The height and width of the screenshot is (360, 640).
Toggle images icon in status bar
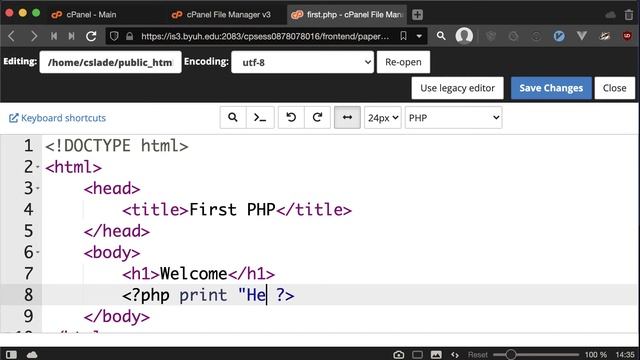[436, 354]
